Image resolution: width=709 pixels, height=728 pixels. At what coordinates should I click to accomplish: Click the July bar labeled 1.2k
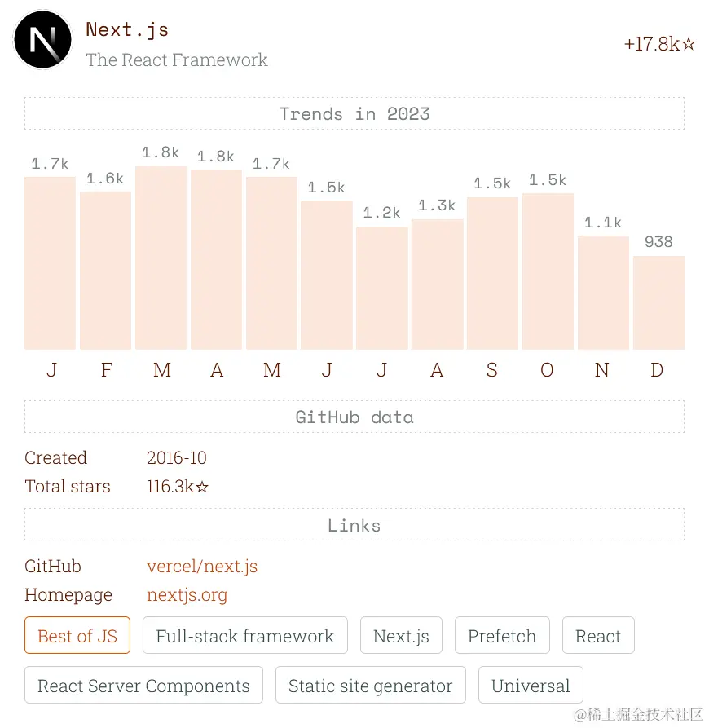point(382,289)
